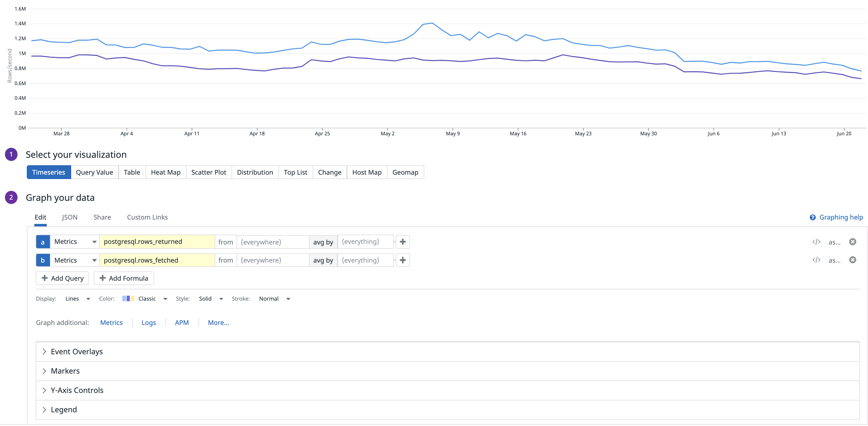This screenshot has height=426, width=868.
Task: Click the Graphing help question icon
Action: click(812, 218)
